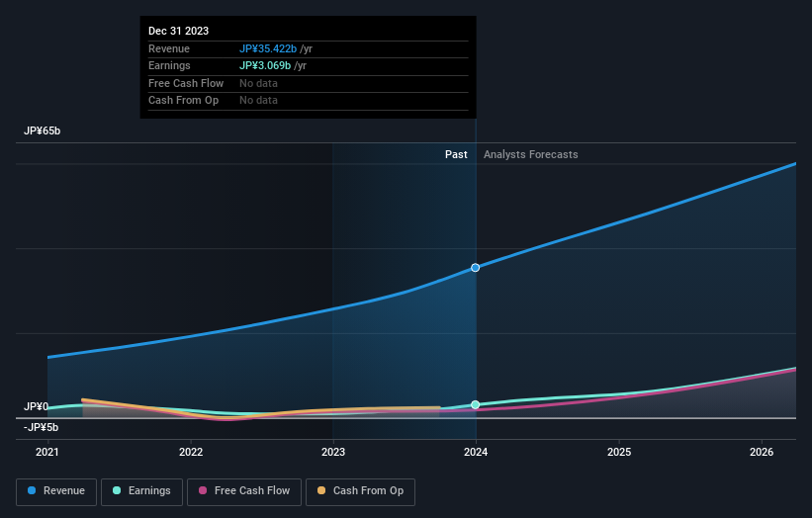Toggle the Free Cash Flow legend button
This screenshot has width=812, height=518.
pos(244,491)
